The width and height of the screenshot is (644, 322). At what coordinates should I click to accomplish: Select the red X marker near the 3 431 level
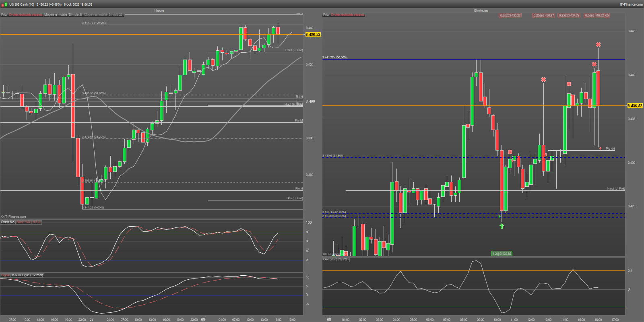tap(510, 152)
